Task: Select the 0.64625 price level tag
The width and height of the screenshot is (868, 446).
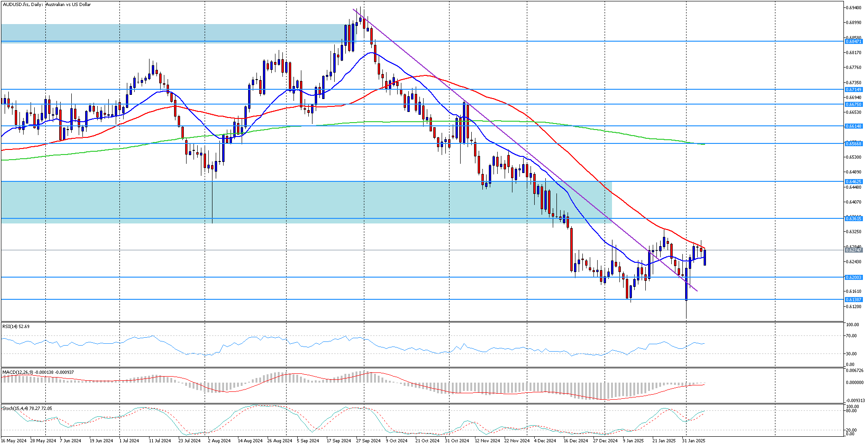Action: point(854,181)
